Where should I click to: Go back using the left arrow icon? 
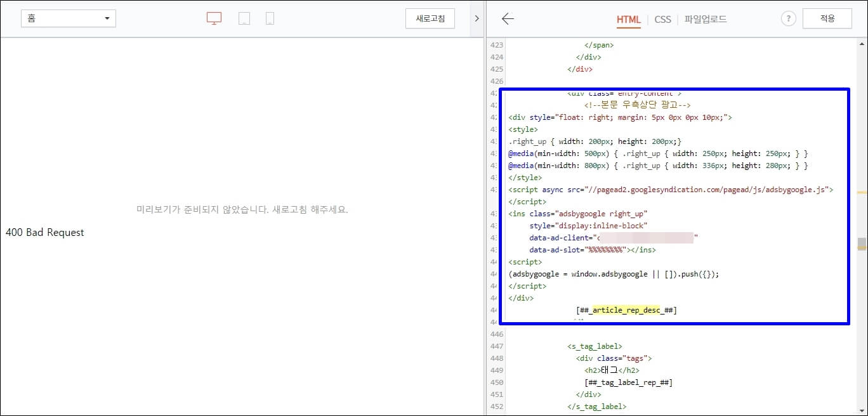(508, 18)
